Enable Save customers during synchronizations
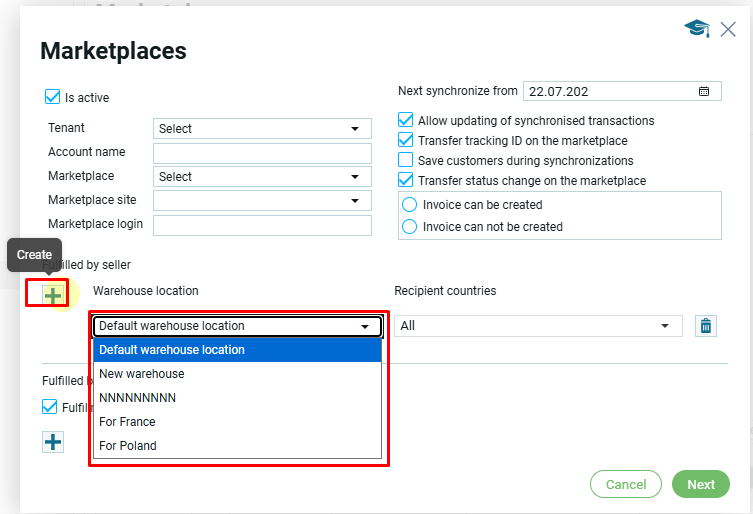The image size is (753, 514). pyautogui.click(x=406, y=160)
